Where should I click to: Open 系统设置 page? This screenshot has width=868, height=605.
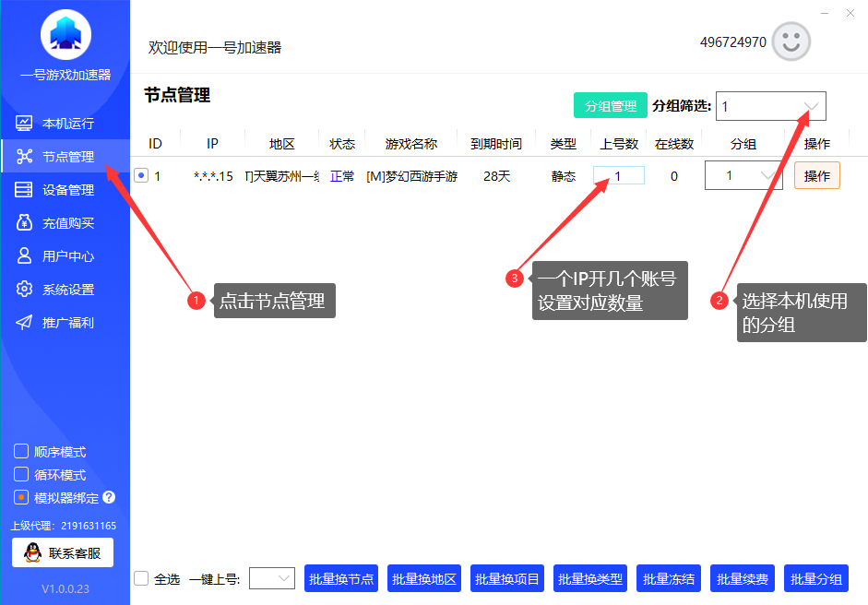[65, 290]
